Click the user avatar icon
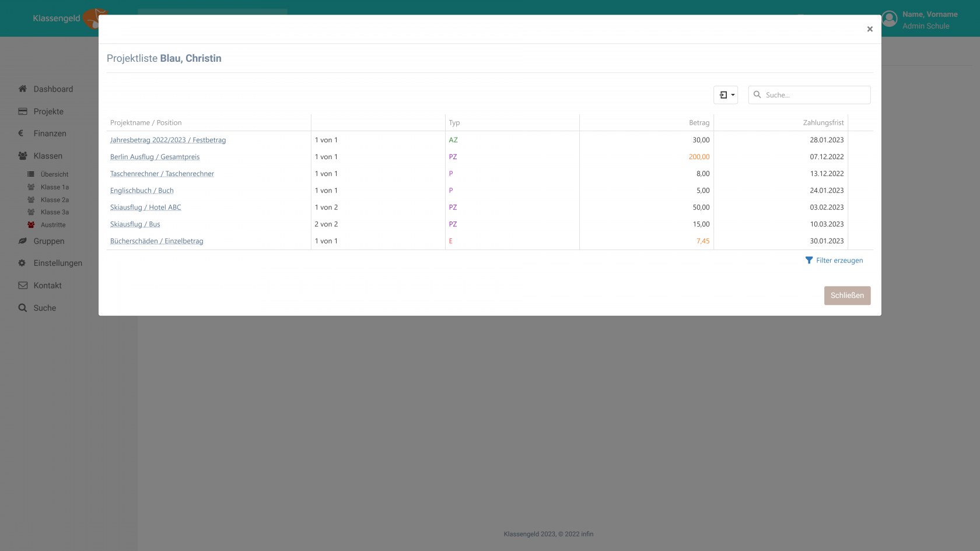 (x=889, y=19)
